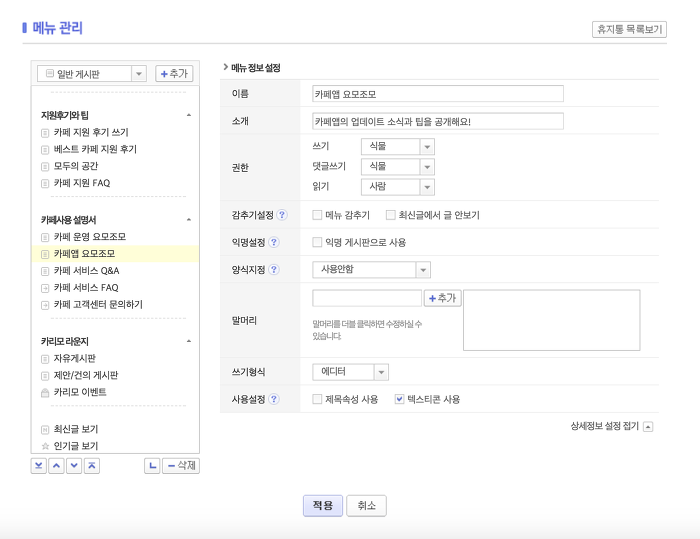This screenshot has width=700, height=539.
Task: Click the move-down arrow icon under menu list
Action: coord(74,466)
